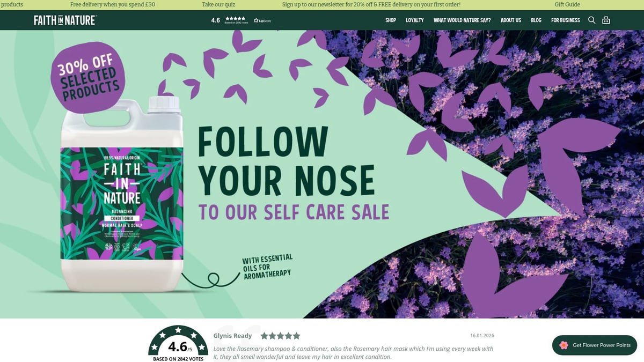Open the LOYALTY menu item
644x362 pixels.
point(415,20)
